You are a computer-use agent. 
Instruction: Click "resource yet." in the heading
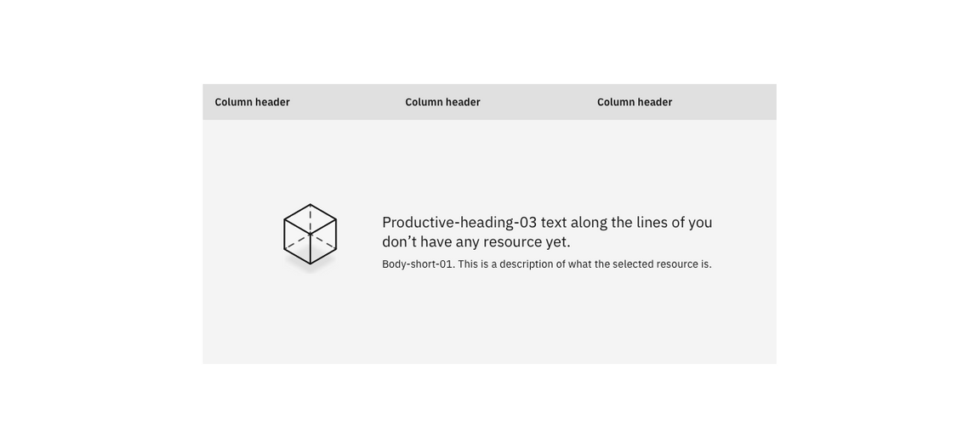[527, 241]
